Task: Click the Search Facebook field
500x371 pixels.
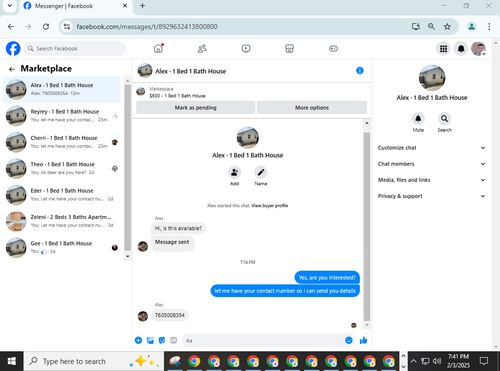Action: click(x=75, y=49)
